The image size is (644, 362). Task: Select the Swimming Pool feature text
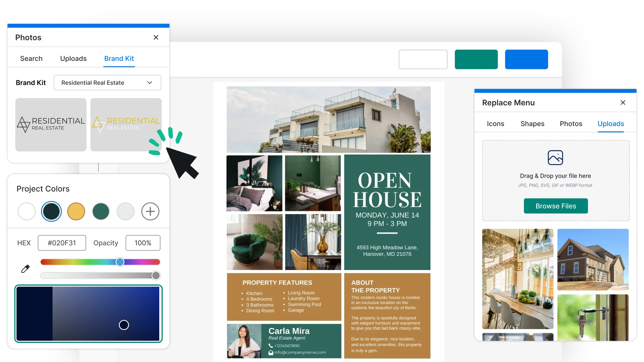(304, 304)
